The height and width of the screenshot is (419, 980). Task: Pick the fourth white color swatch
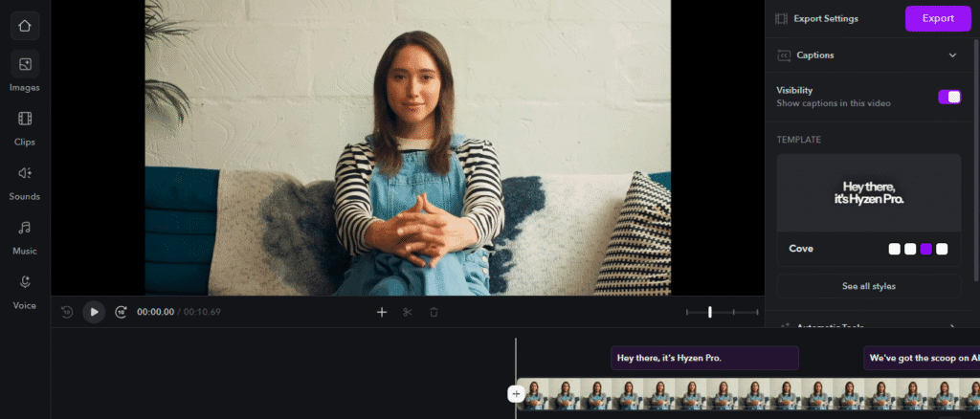pos(942,249)
